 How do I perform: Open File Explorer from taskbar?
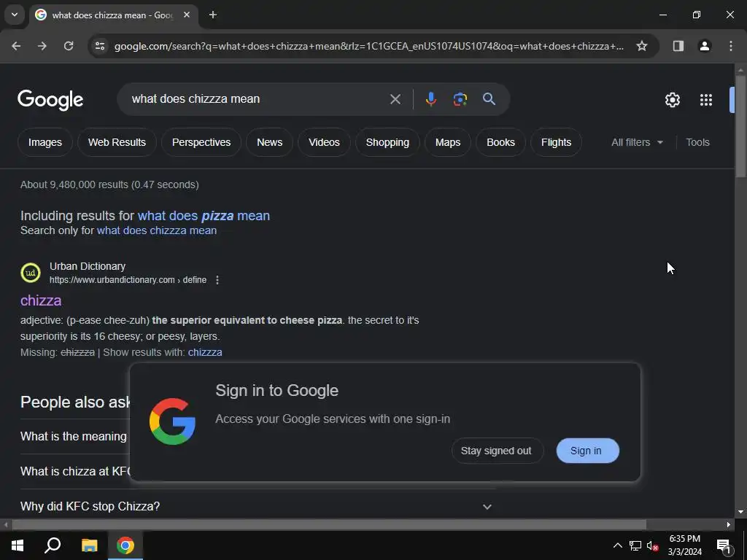89,545
